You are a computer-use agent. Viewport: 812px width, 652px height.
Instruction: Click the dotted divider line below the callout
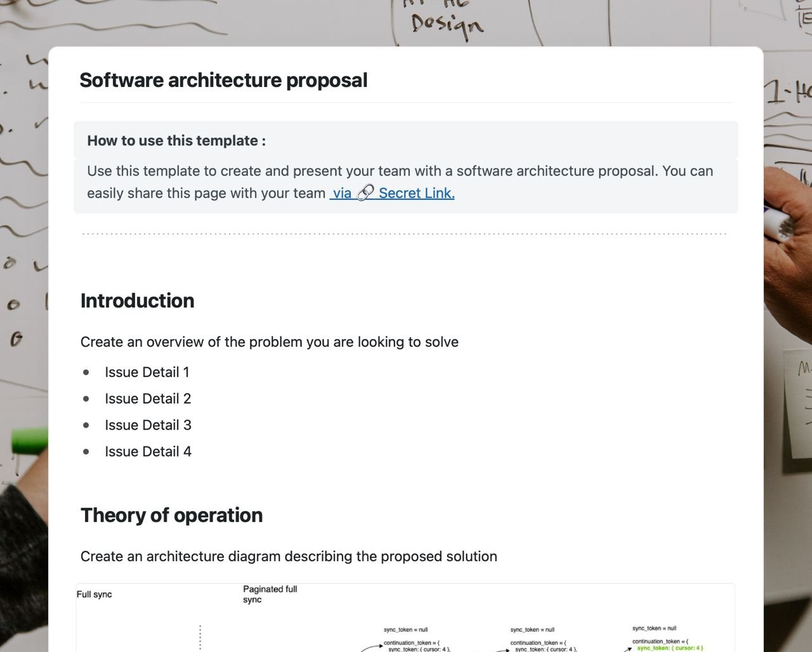[x=403, y=232]
